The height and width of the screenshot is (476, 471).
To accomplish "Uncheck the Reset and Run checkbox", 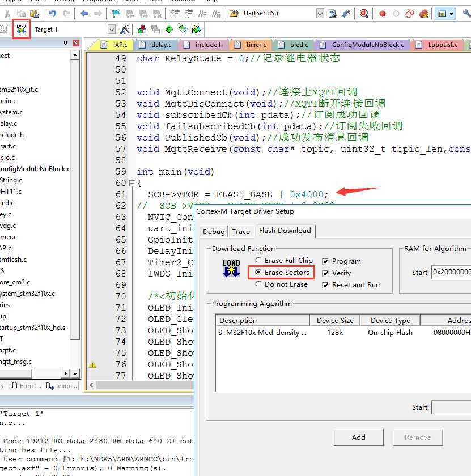I will [x=325, y=285].
